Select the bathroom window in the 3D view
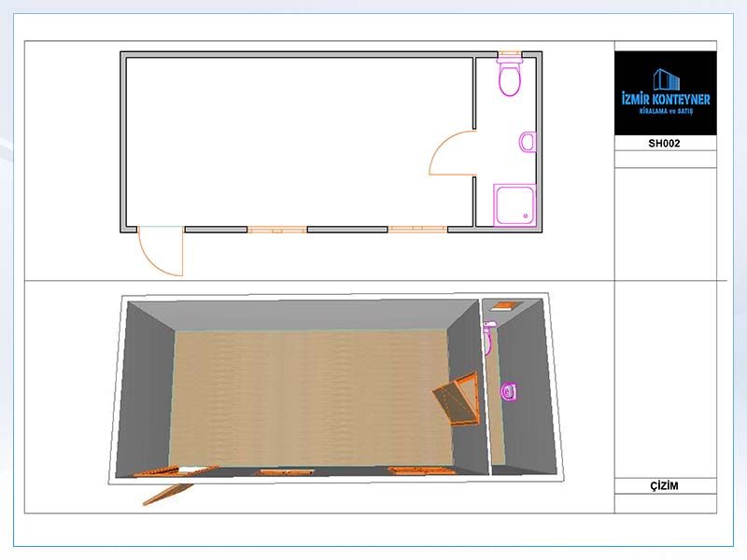Screen dimensions: 747x560 click(508, 304)
